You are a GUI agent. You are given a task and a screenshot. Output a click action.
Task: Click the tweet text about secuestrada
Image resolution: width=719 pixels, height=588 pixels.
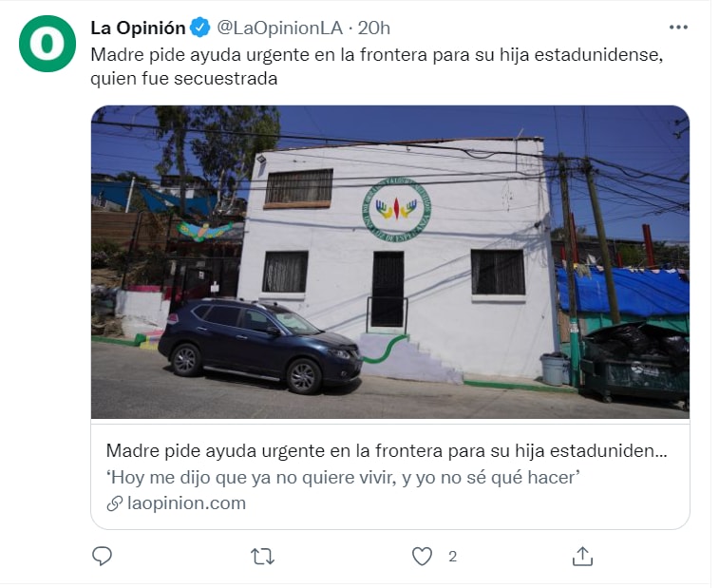point(184,79)
